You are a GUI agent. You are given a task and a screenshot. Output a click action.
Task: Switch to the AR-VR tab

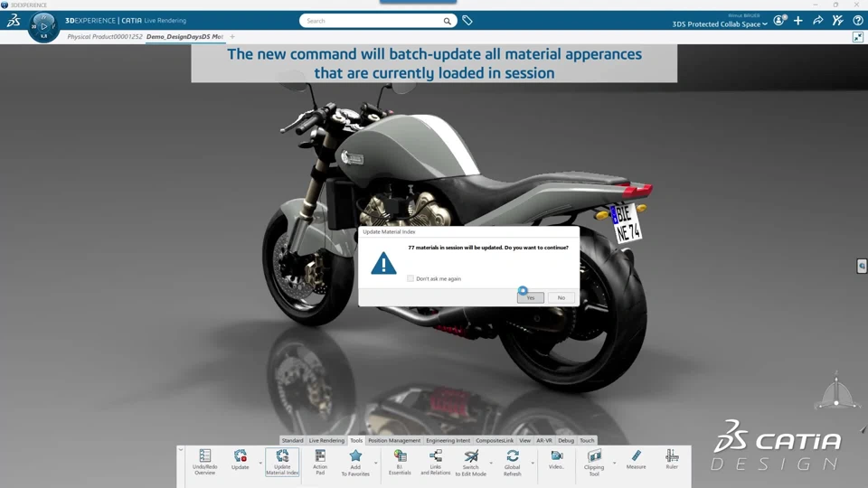(544, 440)
